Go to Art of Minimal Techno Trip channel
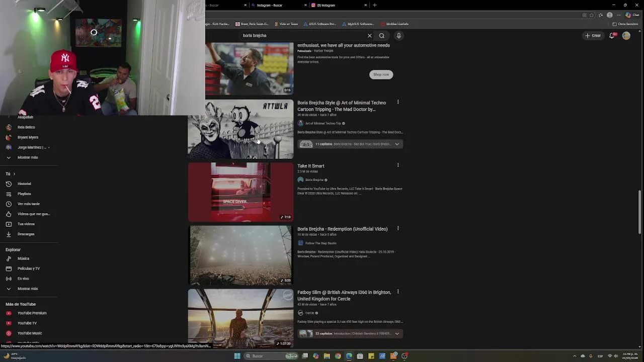The image size is (644, 362). click(323, 123)
